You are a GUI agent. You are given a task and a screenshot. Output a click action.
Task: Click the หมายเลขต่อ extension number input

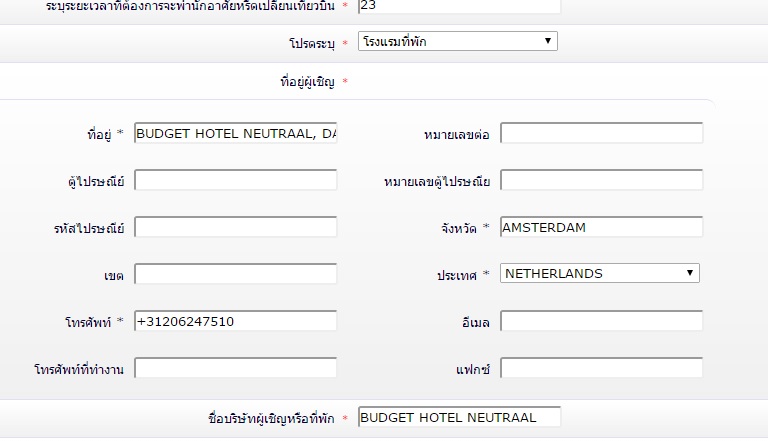[601, 133]
